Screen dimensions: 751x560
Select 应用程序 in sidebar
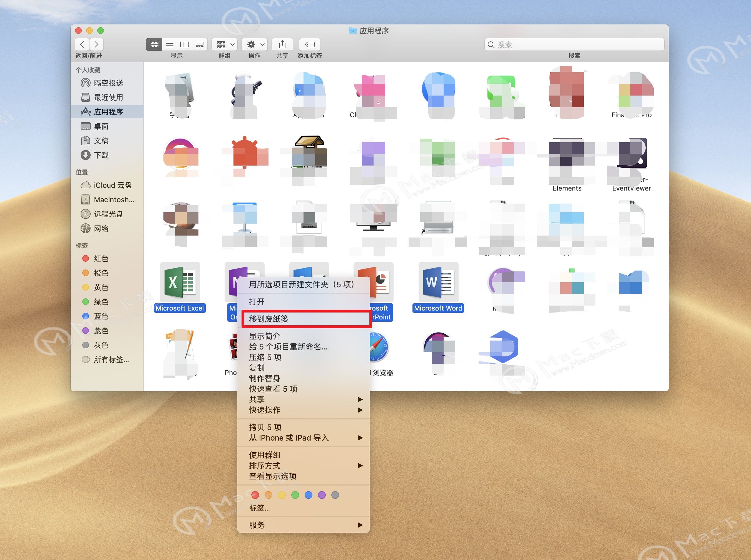pyautogui.click(x=107, y=111)
